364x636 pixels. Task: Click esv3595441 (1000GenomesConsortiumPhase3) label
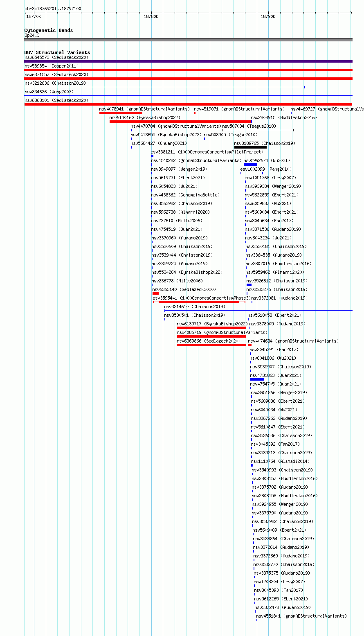click(201, 298)
